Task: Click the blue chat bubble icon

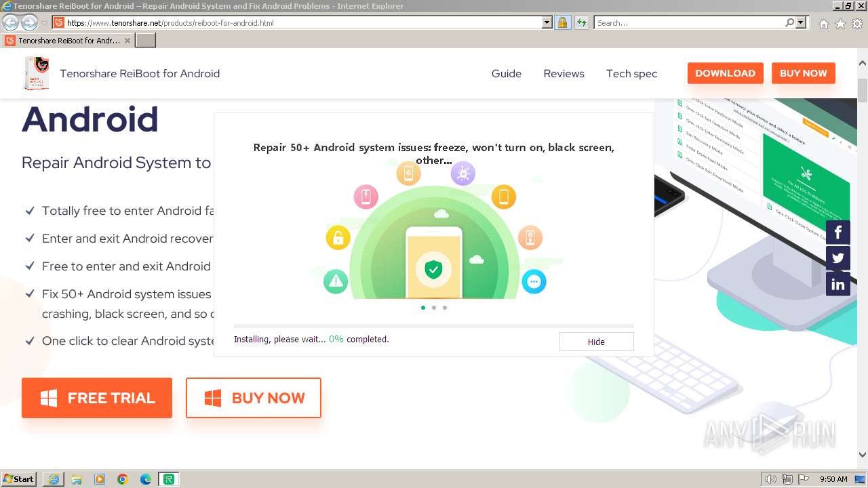Action: pos(534,281)
